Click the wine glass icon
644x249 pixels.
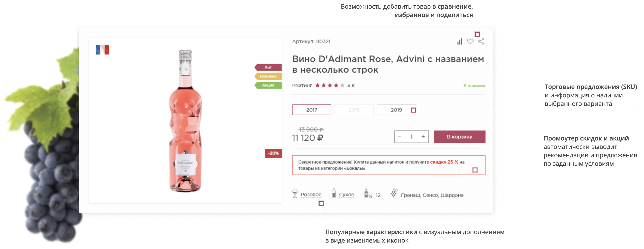[x=295, y=194]
